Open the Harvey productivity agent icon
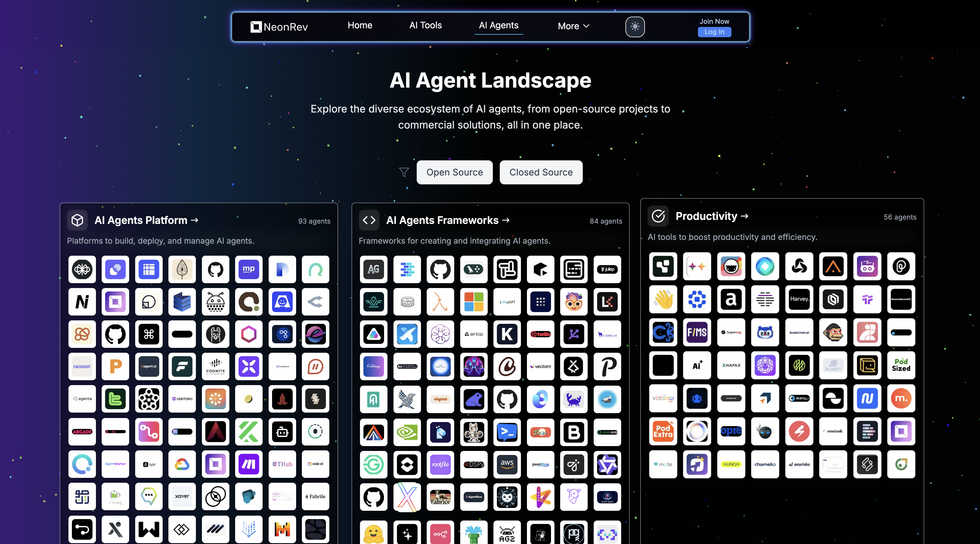 point(799,299)
